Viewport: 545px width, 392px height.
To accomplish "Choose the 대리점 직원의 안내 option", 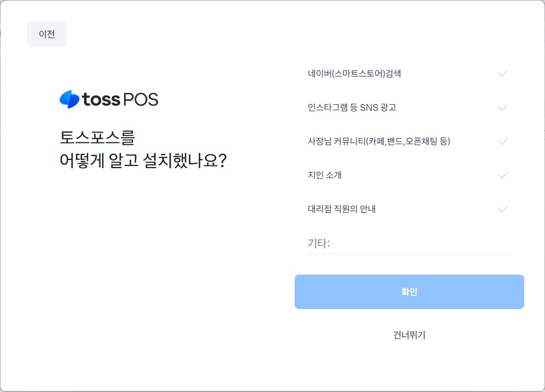I will click(342, 209).
